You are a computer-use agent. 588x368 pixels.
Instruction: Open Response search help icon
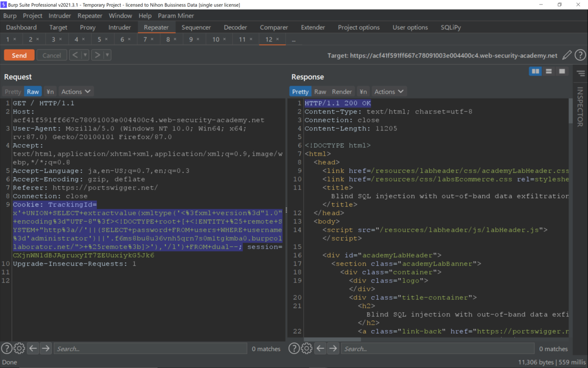(294, 348)
